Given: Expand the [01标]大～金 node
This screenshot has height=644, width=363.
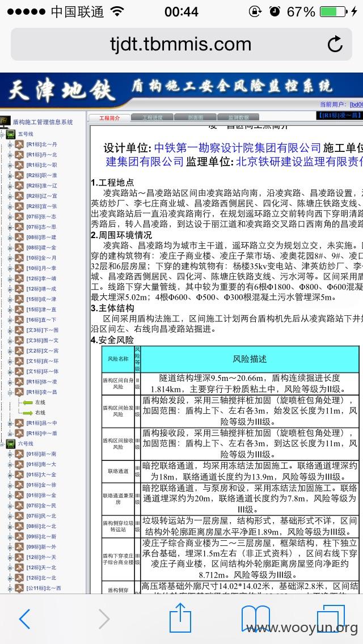Looking at the screenshot, I should click(x=10, y=474).
